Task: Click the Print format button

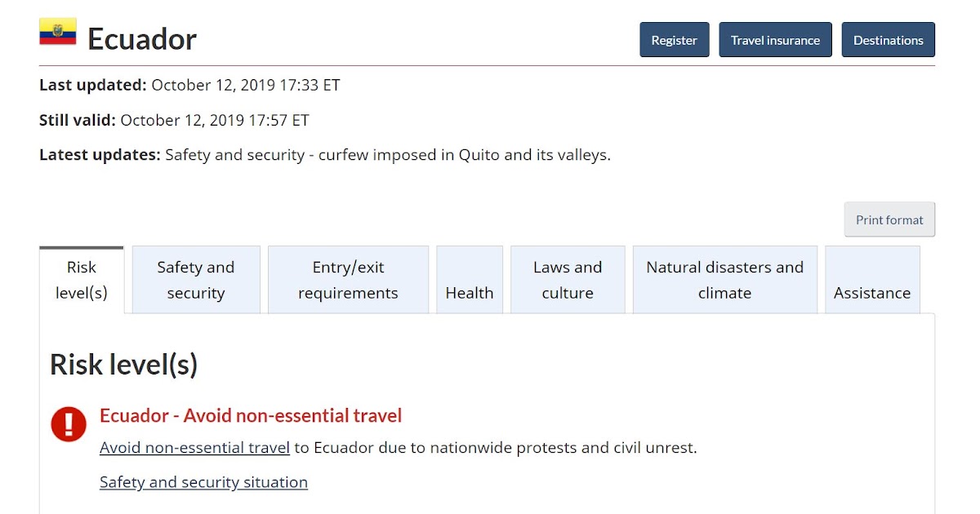Action: point(889,219)
